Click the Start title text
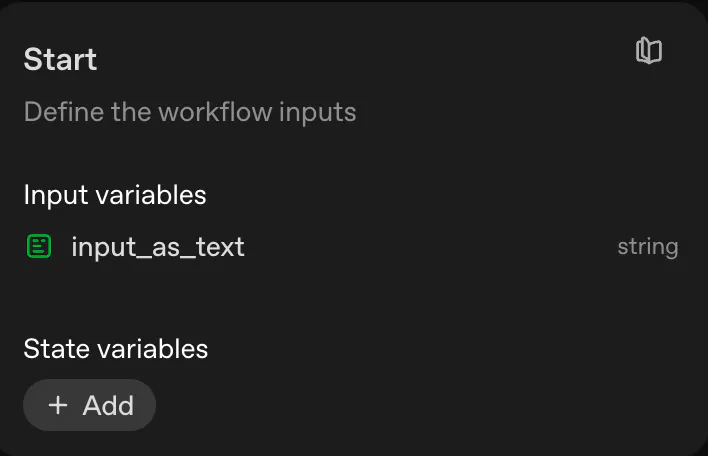The image size is (708, 456). coord(60,59)
